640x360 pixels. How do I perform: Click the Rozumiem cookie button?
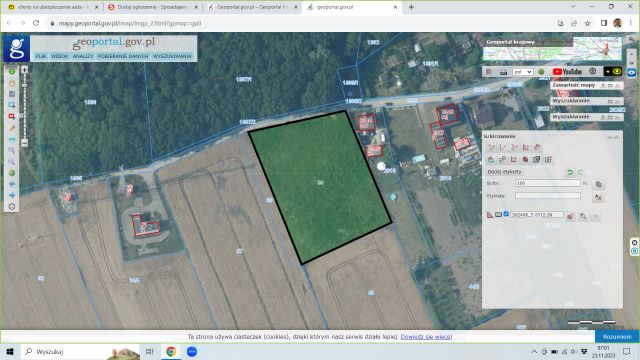point(617,337)
